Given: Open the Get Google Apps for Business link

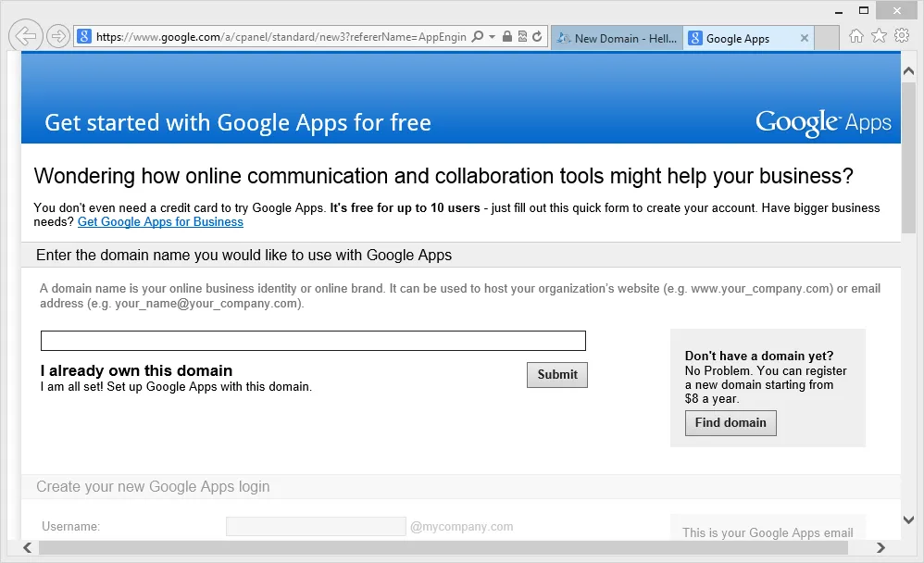Looking at the screenshot, I should click(160, 221).
